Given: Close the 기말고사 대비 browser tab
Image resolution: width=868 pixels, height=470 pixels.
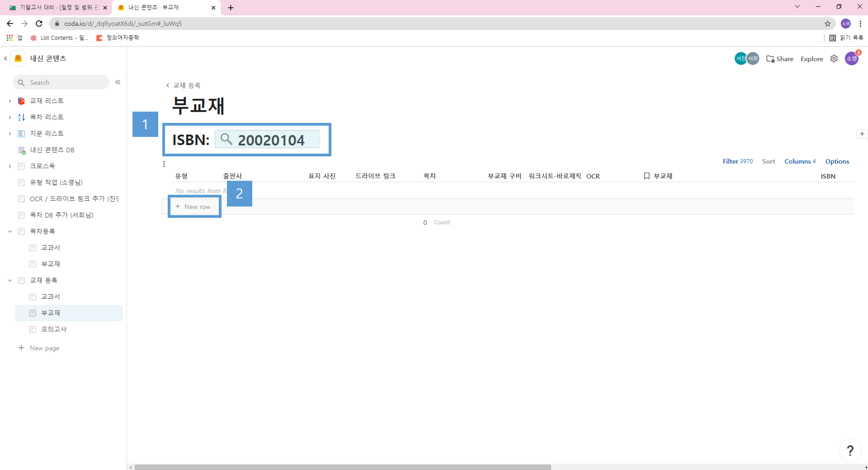Looking at the screenshot, I should (105, 8).
